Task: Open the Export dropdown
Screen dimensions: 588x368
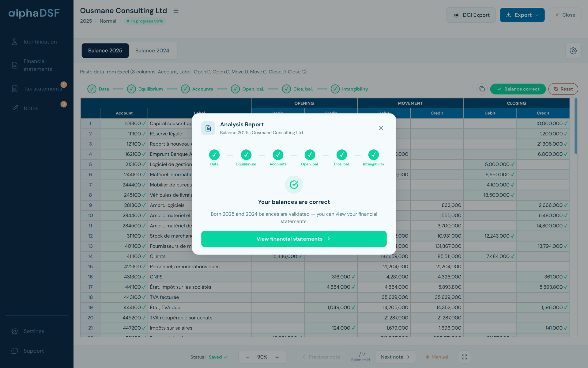Action: click(522, 15)
